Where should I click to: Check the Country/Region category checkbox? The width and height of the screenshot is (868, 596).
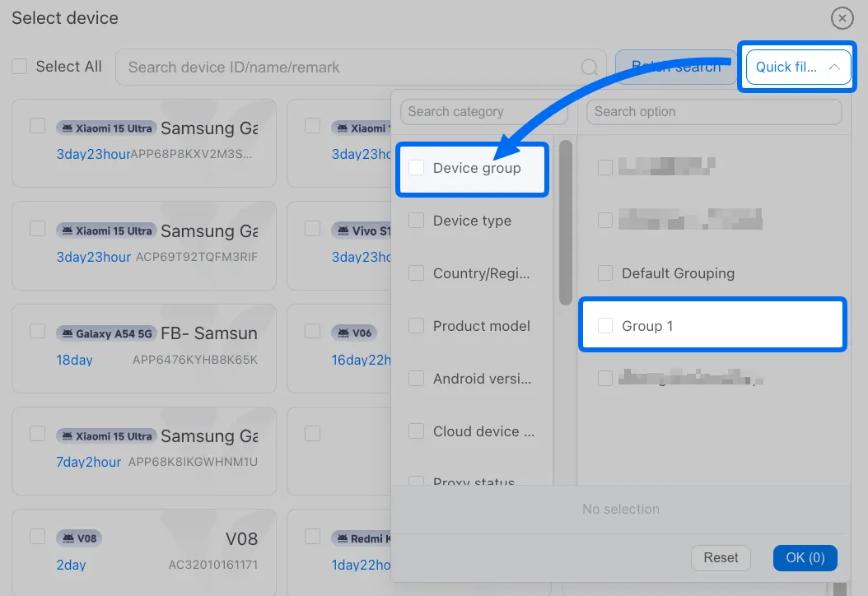tap(416, 272)
